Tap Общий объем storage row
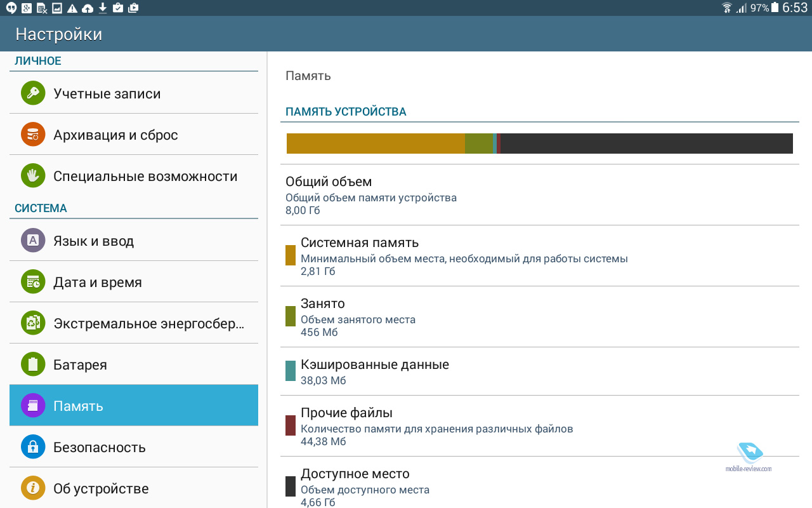Viewport: 812px width, 508px height. pyautogui.click(x=539, y=195)
